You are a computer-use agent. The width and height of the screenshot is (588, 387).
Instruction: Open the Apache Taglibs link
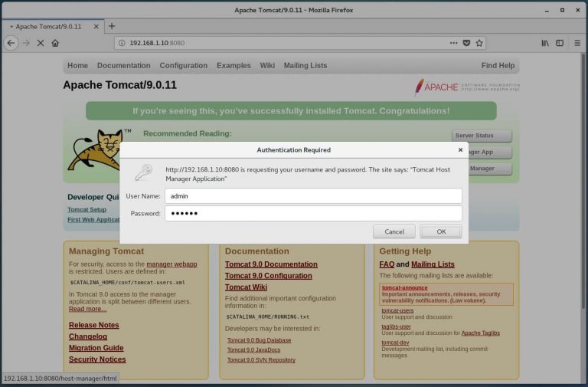480,333
